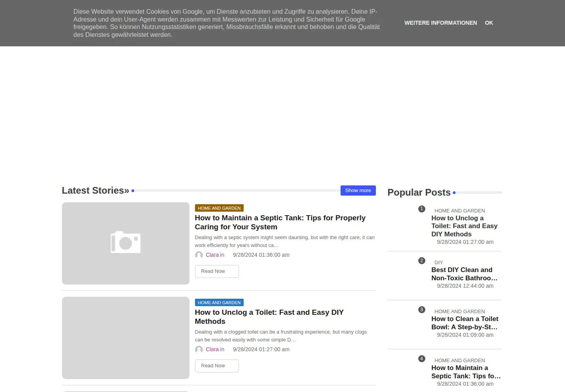Click Clara's avatar icon under unclog toilet story
This screenshot has width=565, height=392.
tap(199, 350)
